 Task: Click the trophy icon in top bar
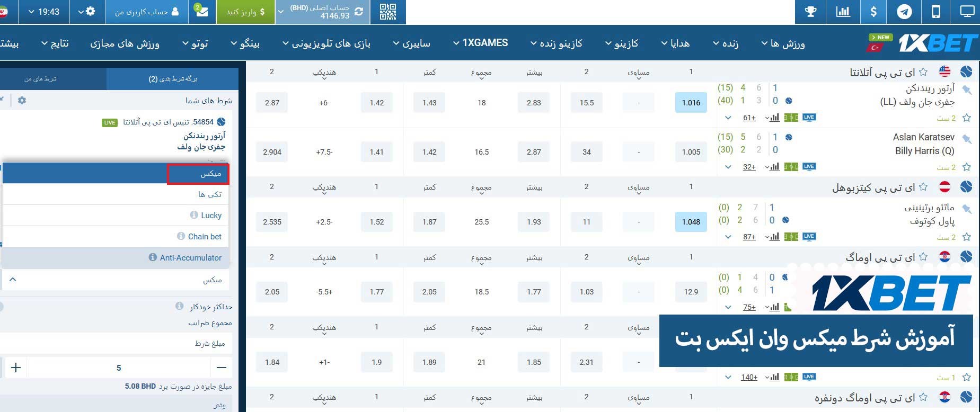click(810, 12)
